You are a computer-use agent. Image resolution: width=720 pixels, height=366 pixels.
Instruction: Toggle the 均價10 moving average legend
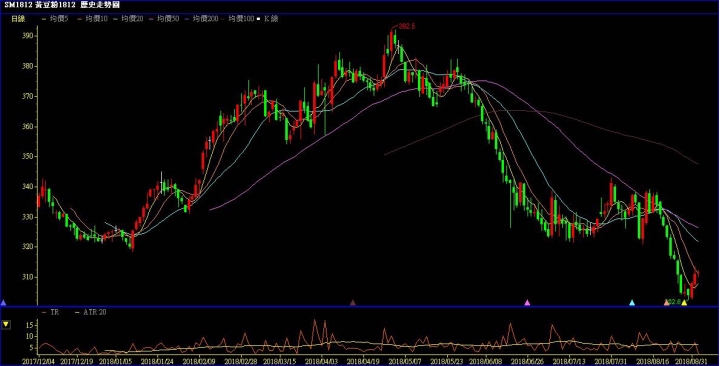[92, 19]
